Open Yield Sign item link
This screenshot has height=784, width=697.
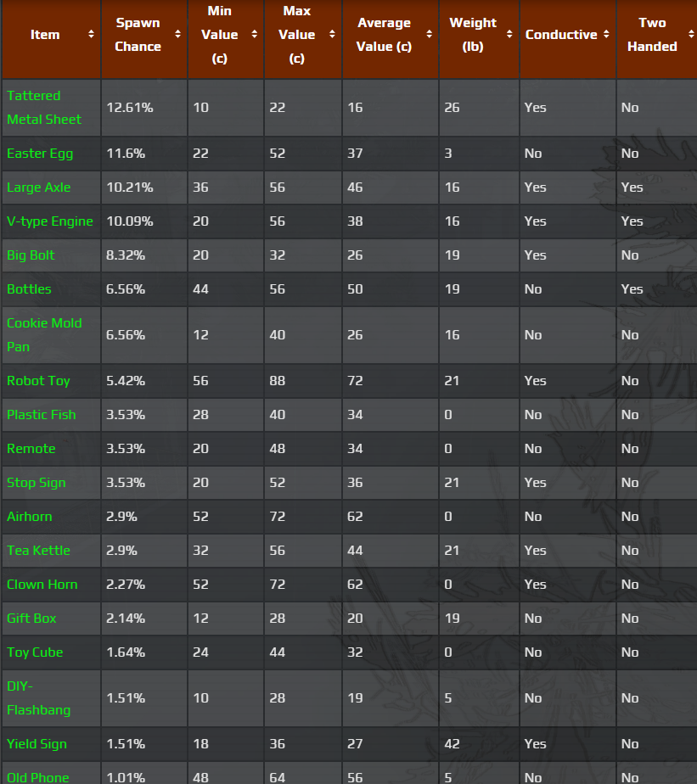pyautogui.click(x=37, y=744)
